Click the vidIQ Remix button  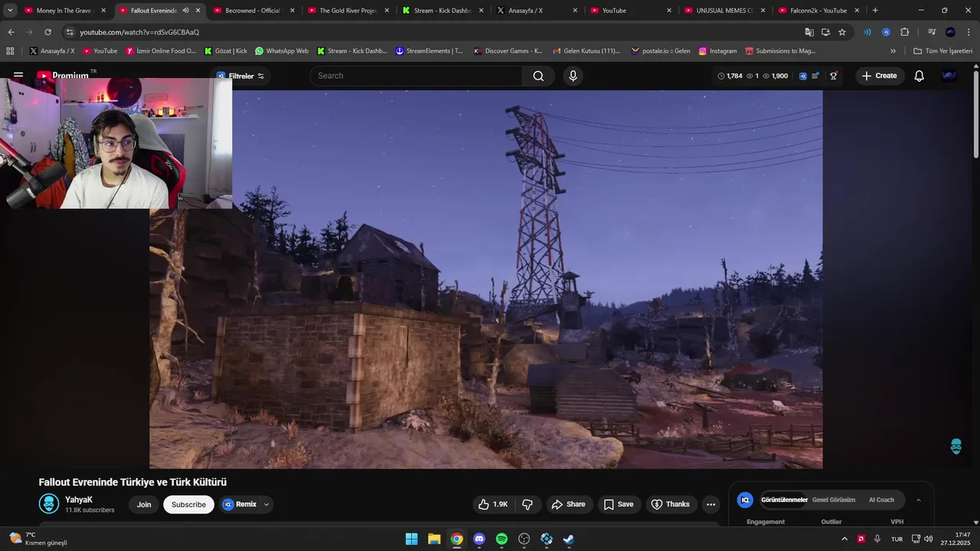click(240, 504)
